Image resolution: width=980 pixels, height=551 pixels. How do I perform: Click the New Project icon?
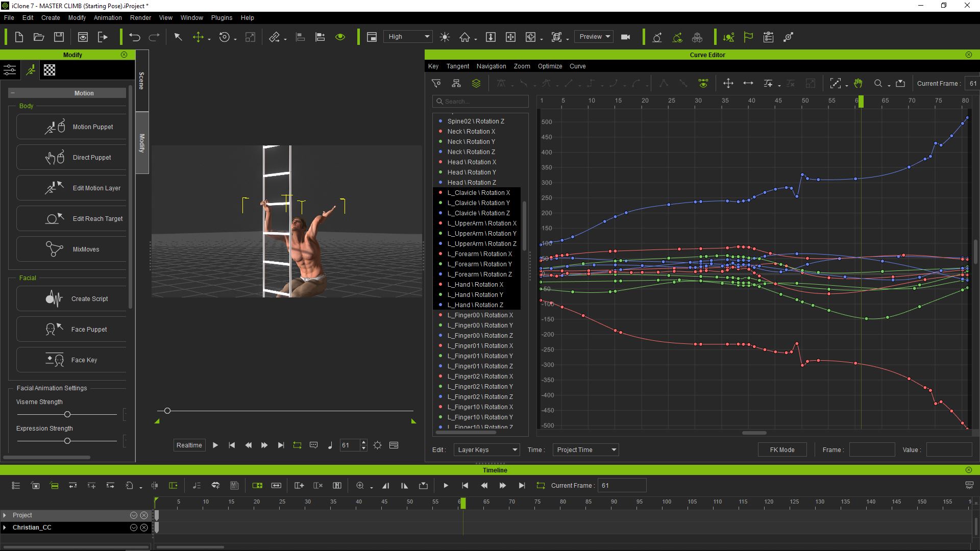click(x=19, y=37)
